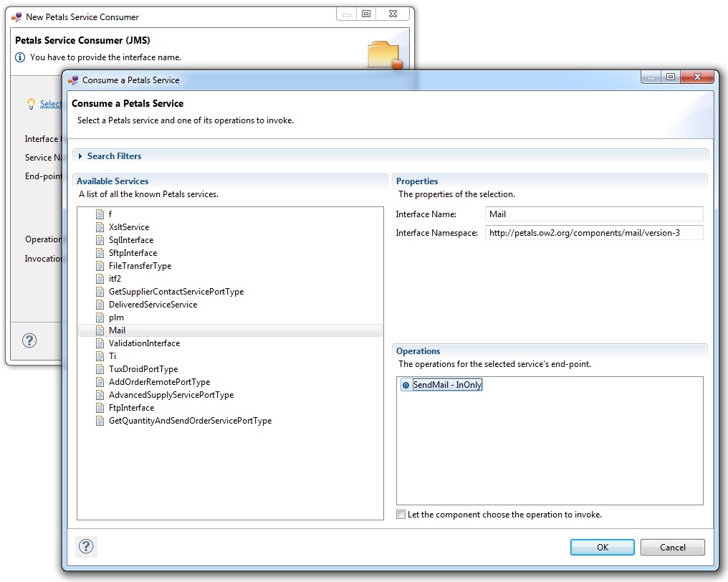Image resolution: width=728 pixels, height=582 pixels.
Task: Select GetQuantityAndSendOrderServicePortType service
Action: [190, 421]
